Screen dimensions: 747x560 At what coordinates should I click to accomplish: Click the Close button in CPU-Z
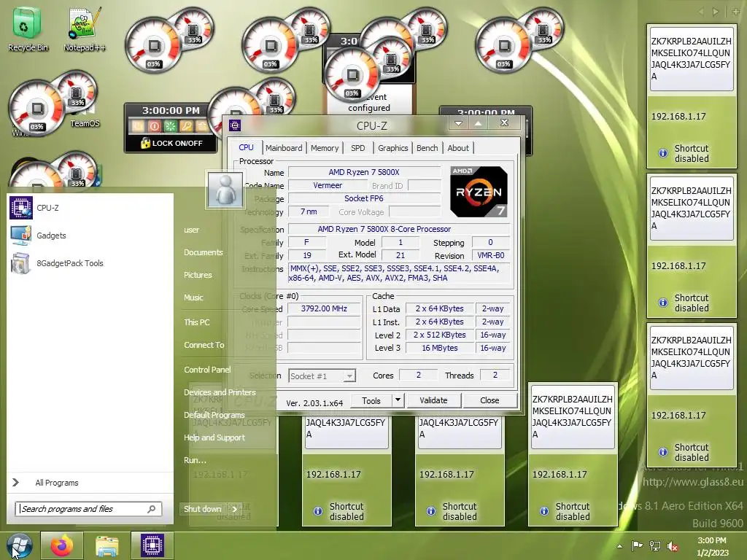click(489, 400)
